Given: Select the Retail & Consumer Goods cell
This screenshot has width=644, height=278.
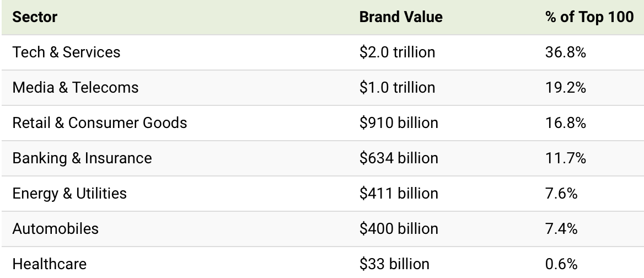Looking at the screenshot, I should tap(100, 123).
